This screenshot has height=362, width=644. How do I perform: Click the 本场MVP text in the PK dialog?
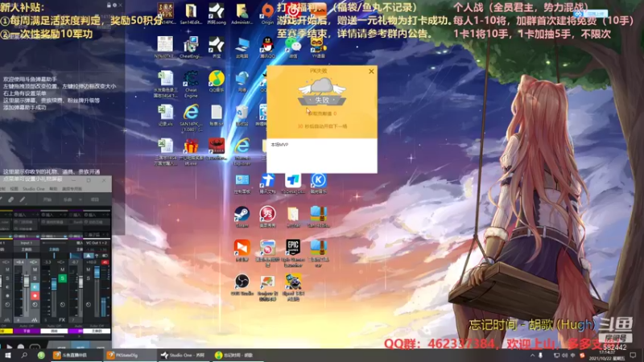click(x=279, y=145)
